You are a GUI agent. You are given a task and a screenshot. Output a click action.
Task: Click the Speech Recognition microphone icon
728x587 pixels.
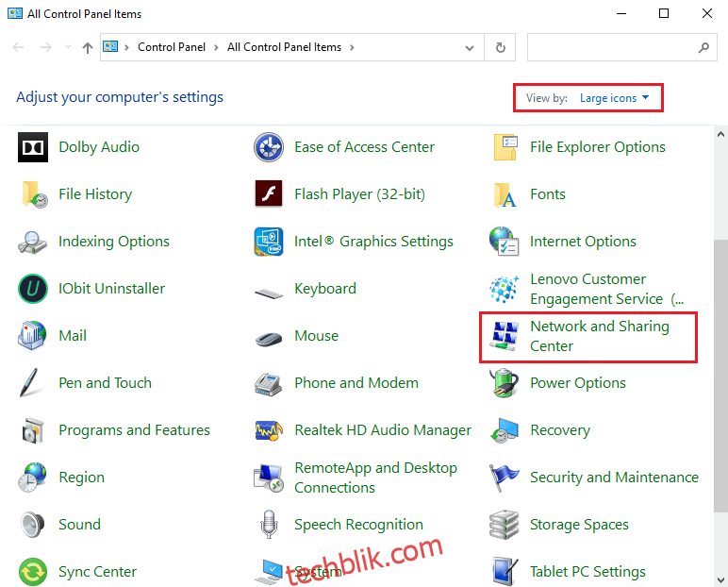click(x=269, y=525)
